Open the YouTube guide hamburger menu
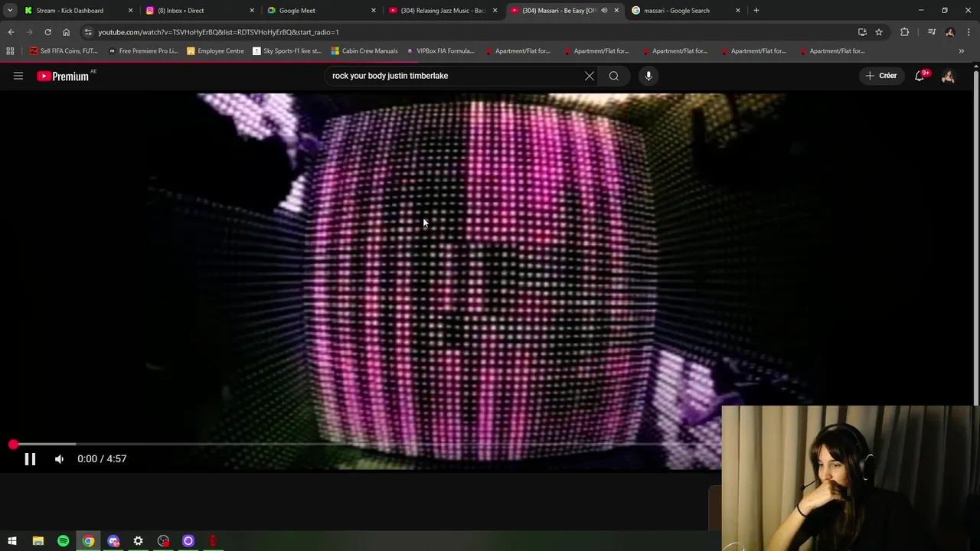Screen dimensions: 980x551 (18, 76)
